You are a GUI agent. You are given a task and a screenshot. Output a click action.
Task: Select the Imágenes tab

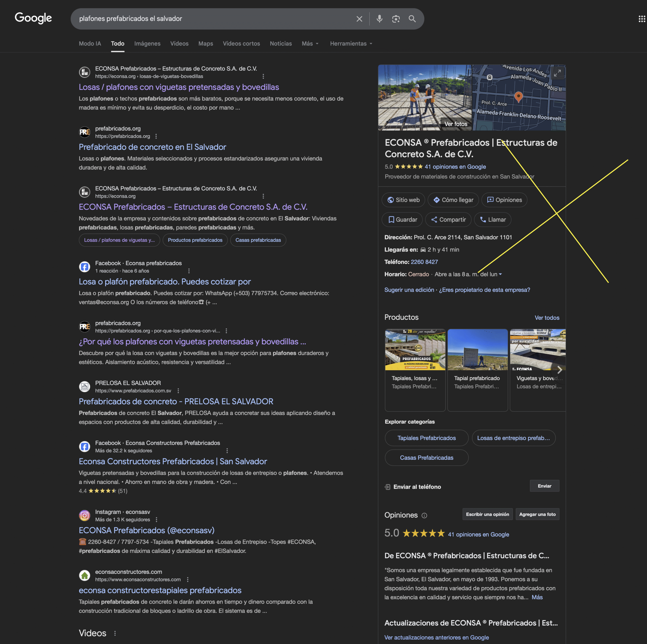click(147, 43)
